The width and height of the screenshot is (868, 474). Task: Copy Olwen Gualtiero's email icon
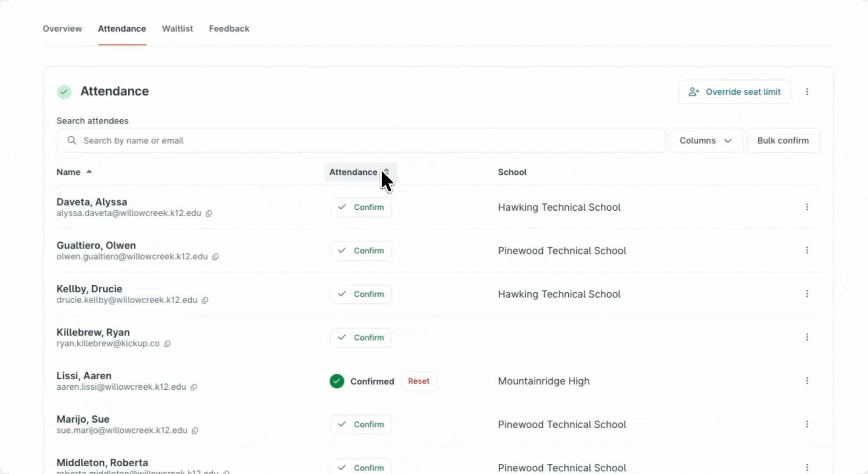pyautogui.click(x=215, y=257)
